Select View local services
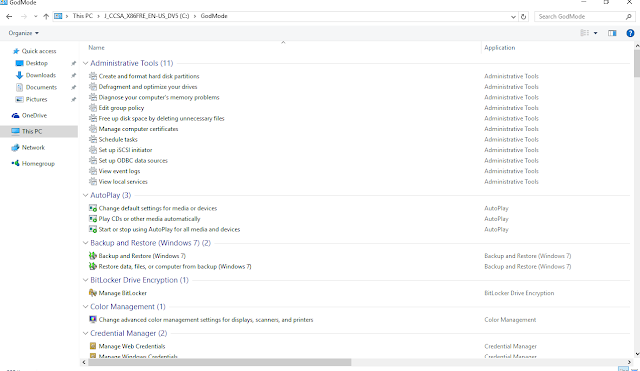The height and width of the screenshot is (371, 640). (x=123, y=182)
